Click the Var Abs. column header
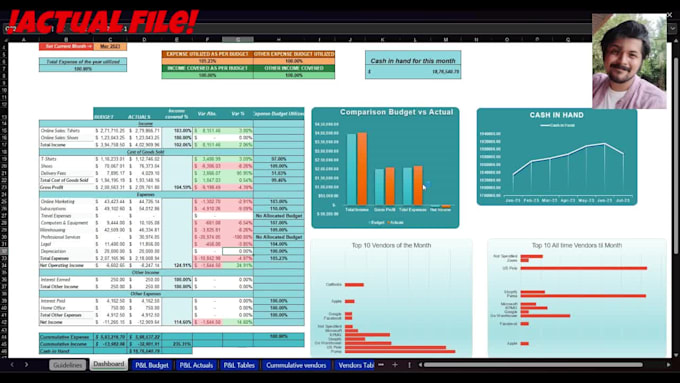This screenshot has height=383, width=680. 207,114
